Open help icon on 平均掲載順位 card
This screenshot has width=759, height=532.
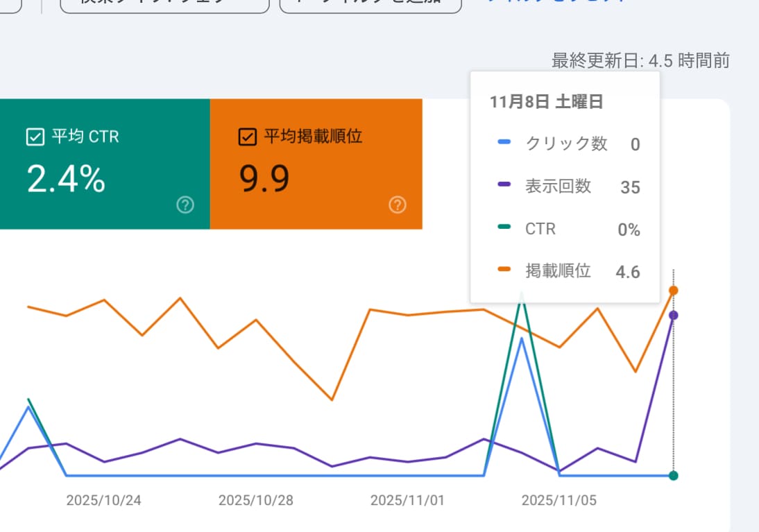click(x=398, y=205)
